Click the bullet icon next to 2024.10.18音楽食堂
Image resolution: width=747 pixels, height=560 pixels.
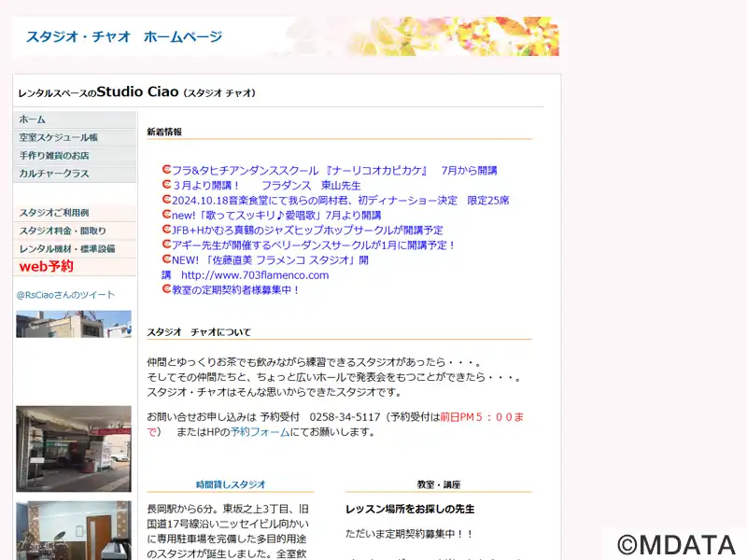click(x=166, y=200)
